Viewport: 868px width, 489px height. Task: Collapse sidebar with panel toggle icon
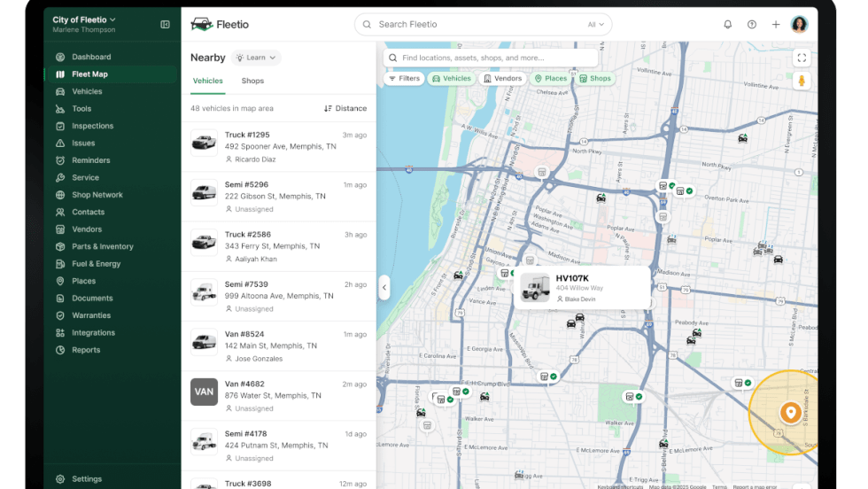pyautogui.click(x=165, y=25)
